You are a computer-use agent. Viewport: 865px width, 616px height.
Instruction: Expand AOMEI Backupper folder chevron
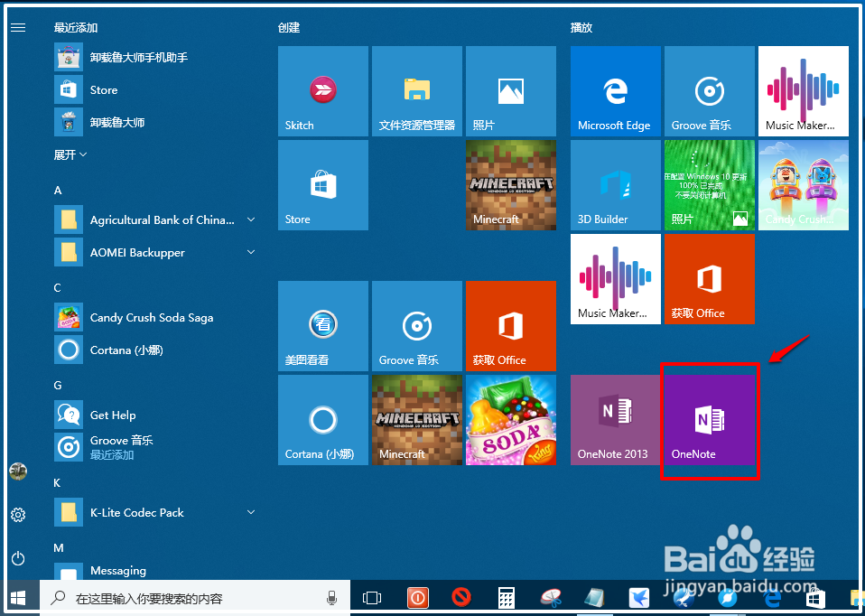(x=251, y=252)
